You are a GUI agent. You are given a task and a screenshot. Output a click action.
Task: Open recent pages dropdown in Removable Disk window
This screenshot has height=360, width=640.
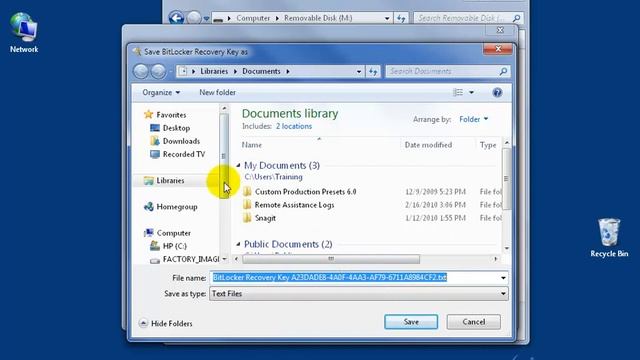click(206, 19)
